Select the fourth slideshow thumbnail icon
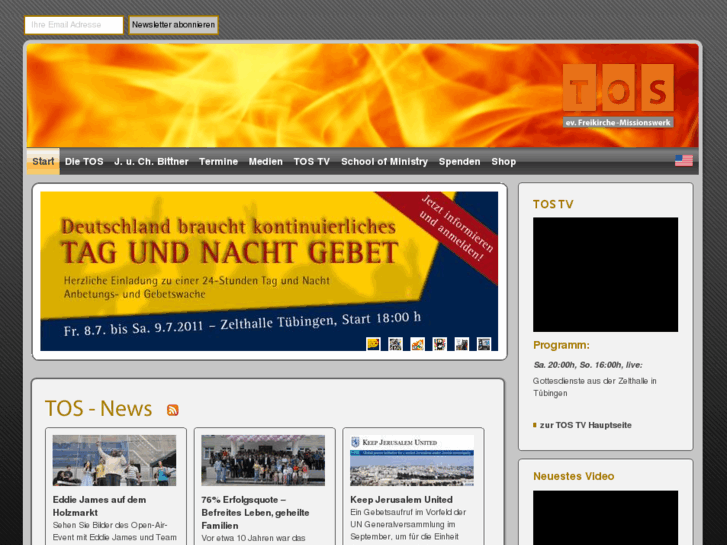Image resolution: width=727 pixels, height=545 pixels. click(440, 344)
